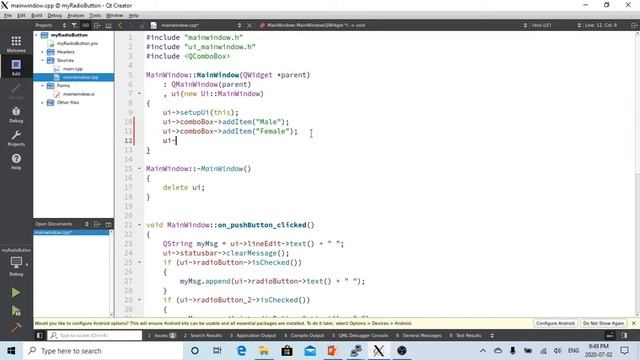Collapse the myRadioButton project node
The height and width of the screenshot is (360, 640).
pos(36,35)
